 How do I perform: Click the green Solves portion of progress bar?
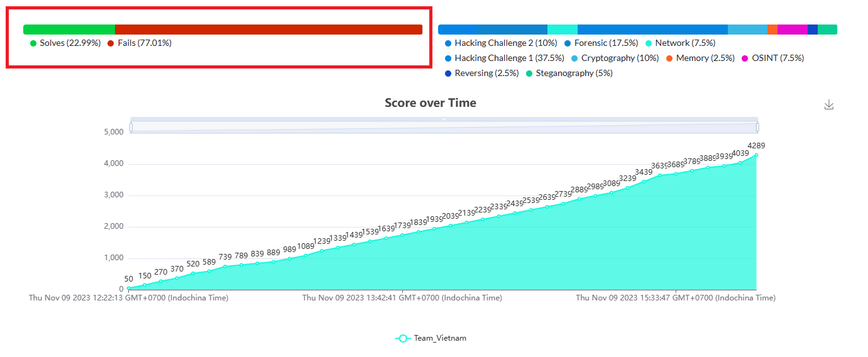tap(69, 30)
